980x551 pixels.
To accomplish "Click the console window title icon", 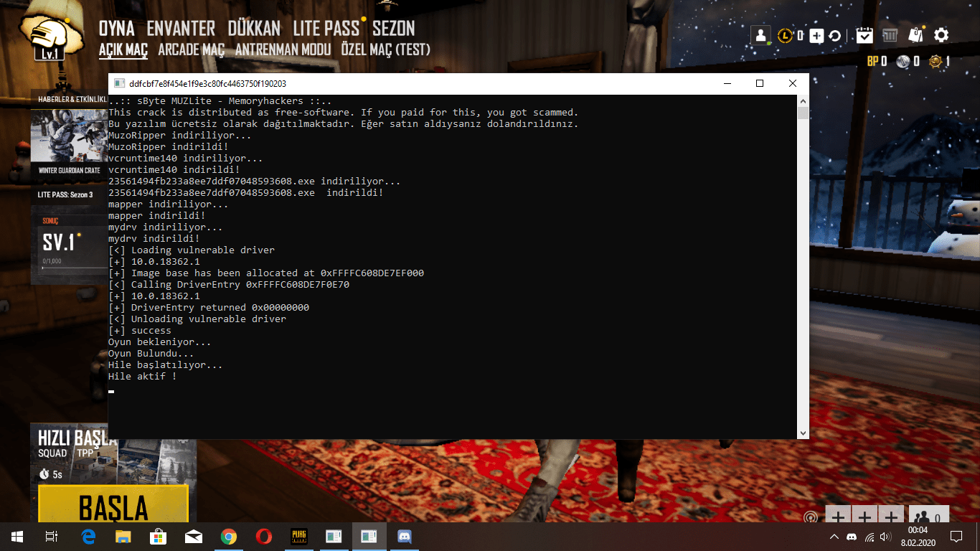I will [x=119, y=84].
